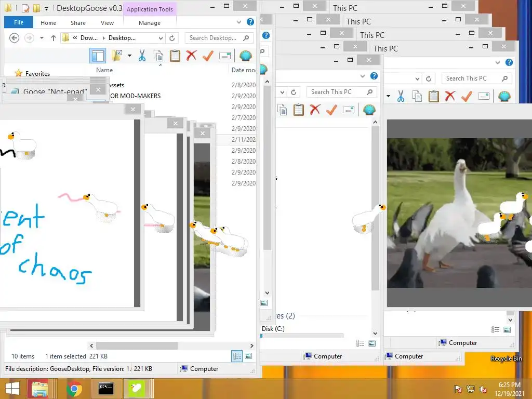Click the Paste clipboard in DesktopGoose toolbar
The width and height of the screenshot is (532, 399).
coord(175,56)
